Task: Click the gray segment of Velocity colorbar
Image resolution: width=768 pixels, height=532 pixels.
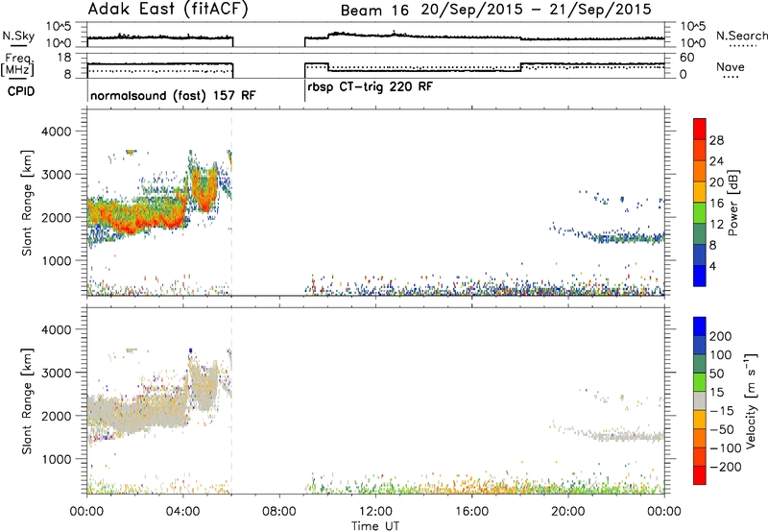Action: pyautogui.click(x=700, y=400)
